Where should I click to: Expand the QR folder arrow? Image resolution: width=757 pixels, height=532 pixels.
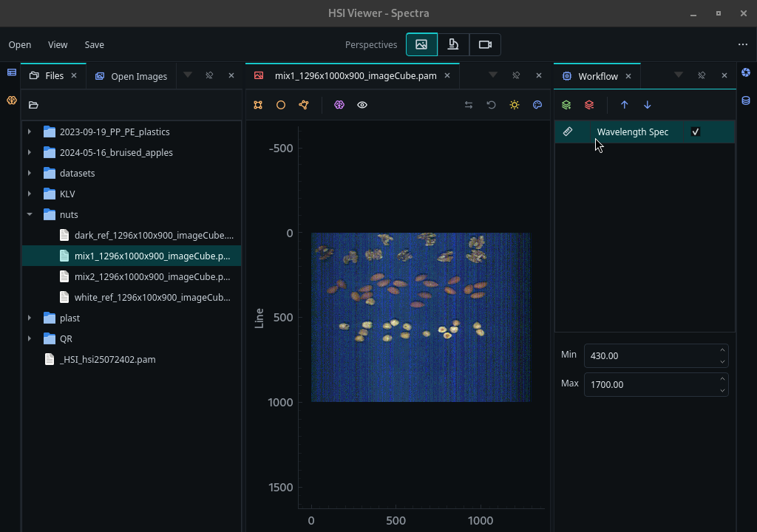click(x=30, y=338)
